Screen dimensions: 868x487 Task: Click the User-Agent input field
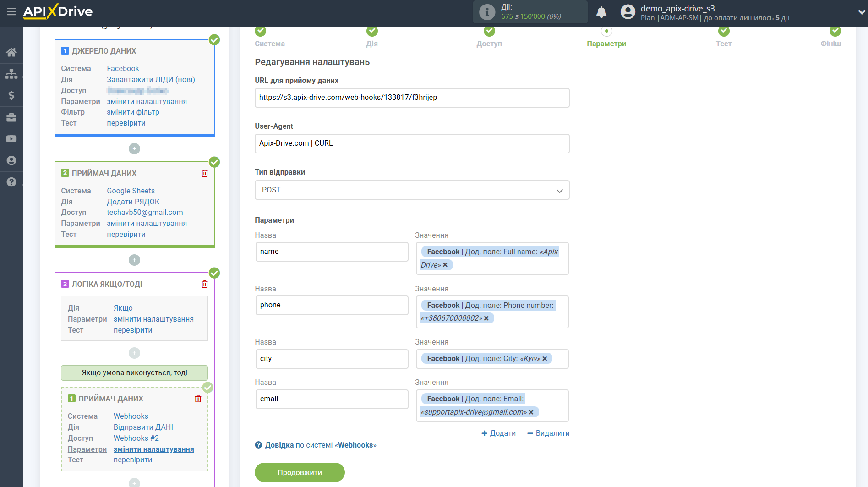[412, 143]
